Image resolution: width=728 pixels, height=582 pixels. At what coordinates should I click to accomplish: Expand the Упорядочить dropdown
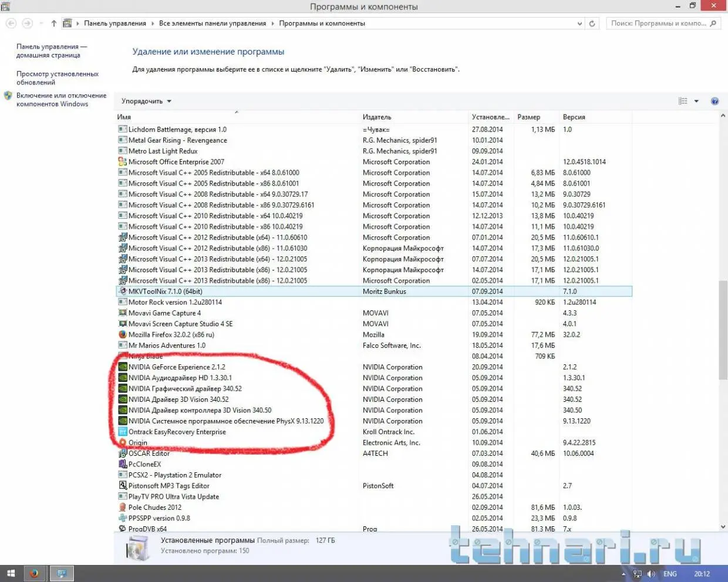click(146, 101)
